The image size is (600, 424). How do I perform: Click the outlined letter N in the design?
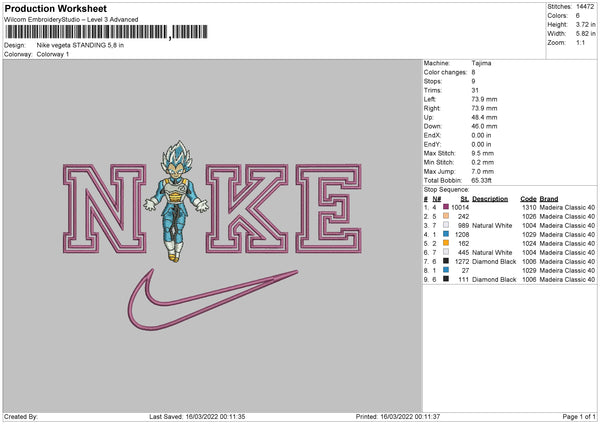[x=104, y=209]
